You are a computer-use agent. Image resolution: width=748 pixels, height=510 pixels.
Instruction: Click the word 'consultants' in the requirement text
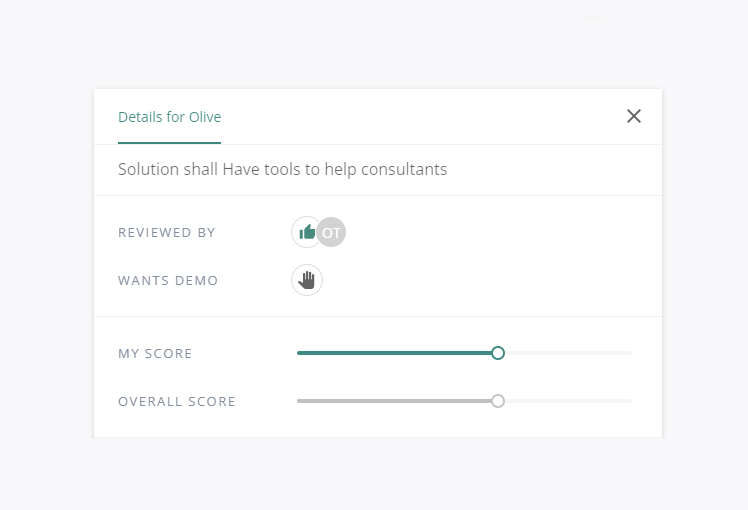click(404, 169)
